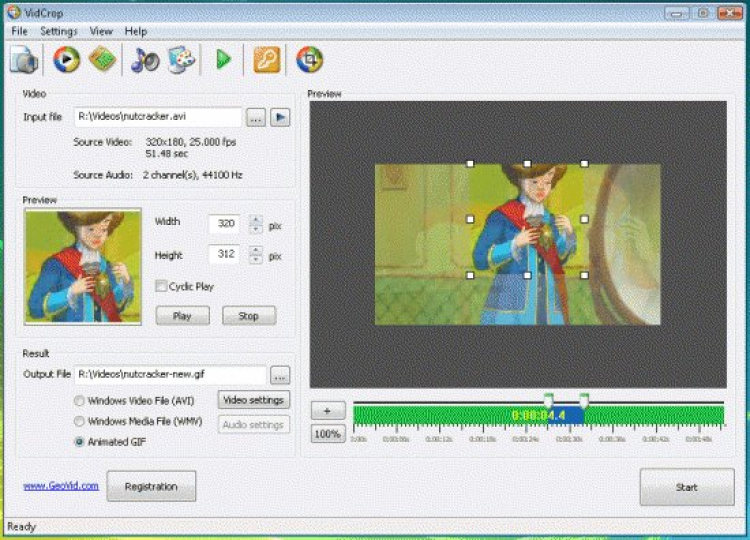Click the bottom-left crop handle
The image size is (750, 540).
pos(470,275)
